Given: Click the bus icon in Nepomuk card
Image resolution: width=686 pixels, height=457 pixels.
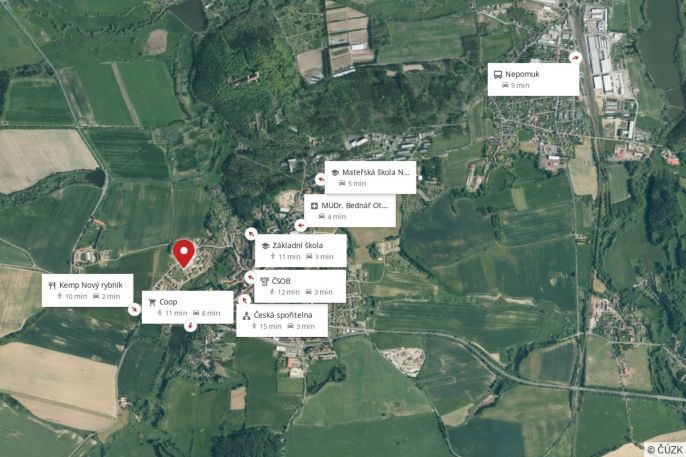Looking at the screenshot, I should [498, 74].
